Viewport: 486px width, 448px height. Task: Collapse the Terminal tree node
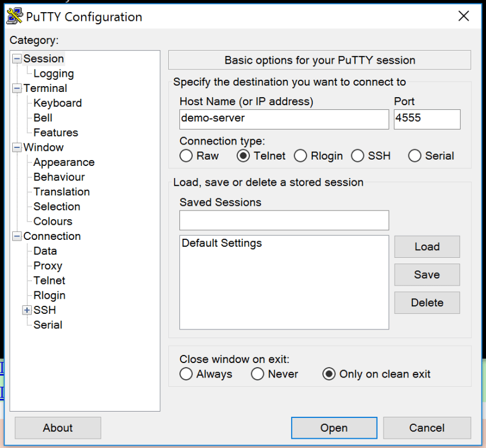pyautogui.click(x=17, y=88)
